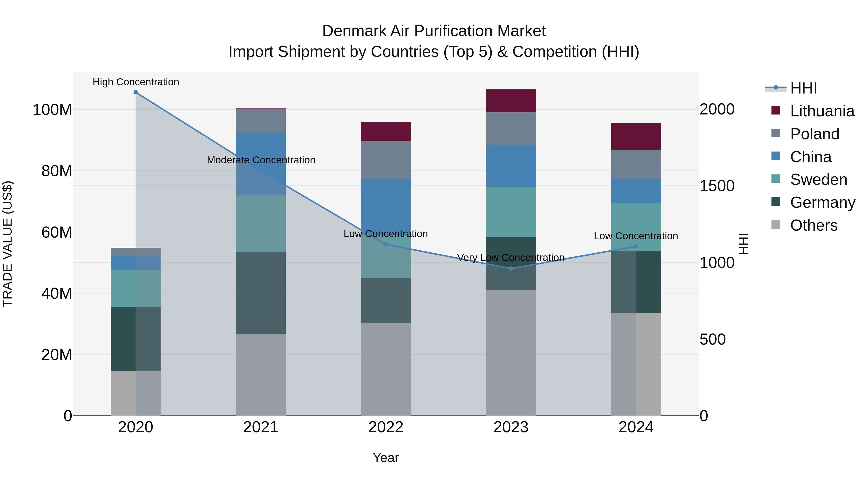This screenshot has height=488, width=868.
Task: Click the 1500 HHI axis tick
Action: pos(717,186)
